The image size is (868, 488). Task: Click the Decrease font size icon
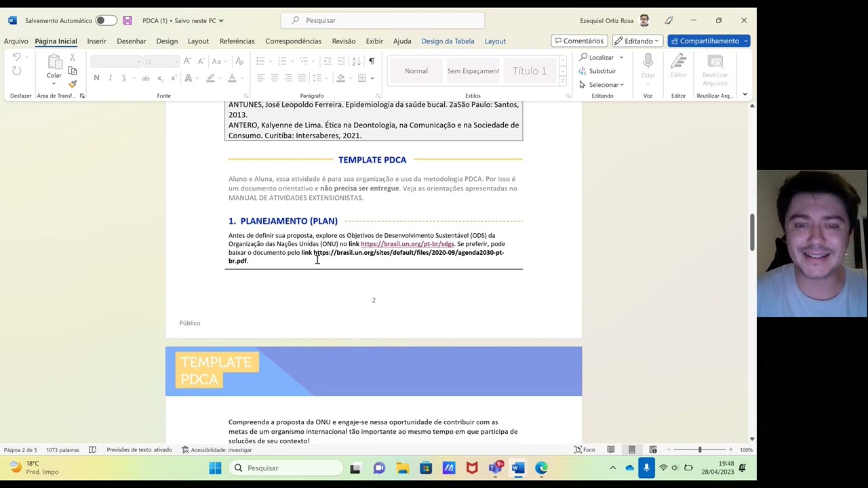click(x=201, y=61)
